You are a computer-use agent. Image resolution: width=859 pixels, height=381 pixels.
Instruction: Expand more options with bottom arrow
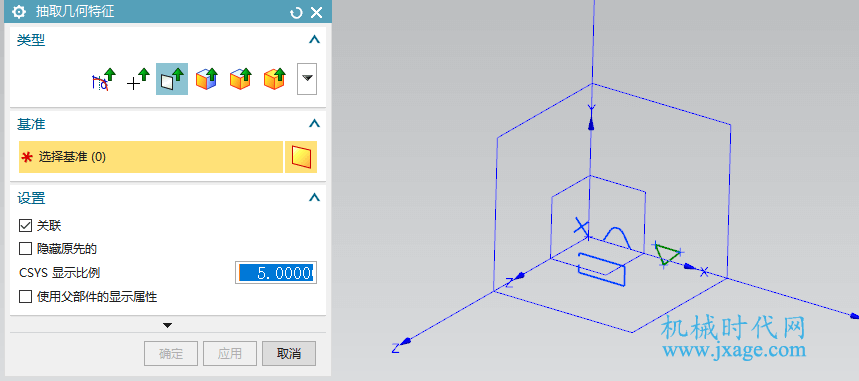pyautogui.click(x=168, y=325)
